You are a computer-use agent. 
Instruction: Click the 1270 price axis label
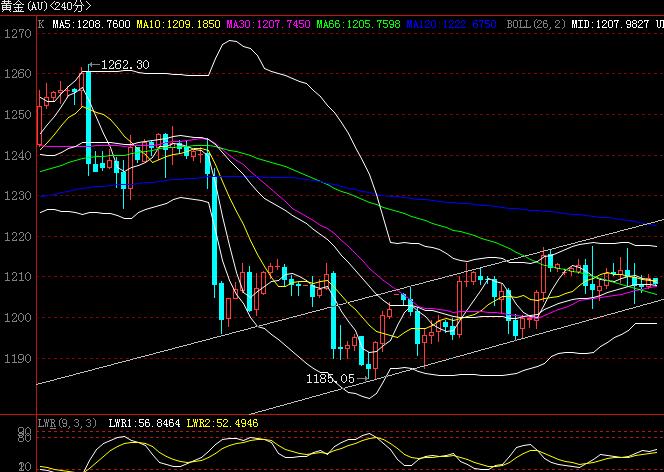[16, 34]
